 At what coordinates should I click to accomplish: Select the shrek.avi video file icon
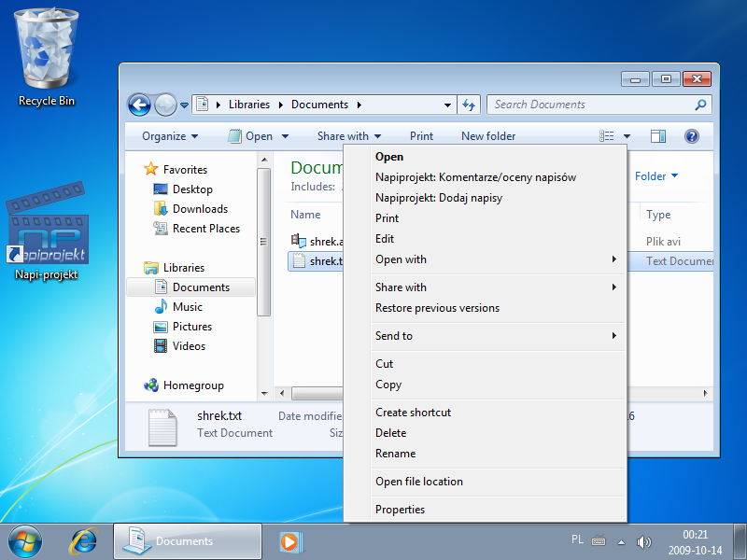click(x=299, y=241)
